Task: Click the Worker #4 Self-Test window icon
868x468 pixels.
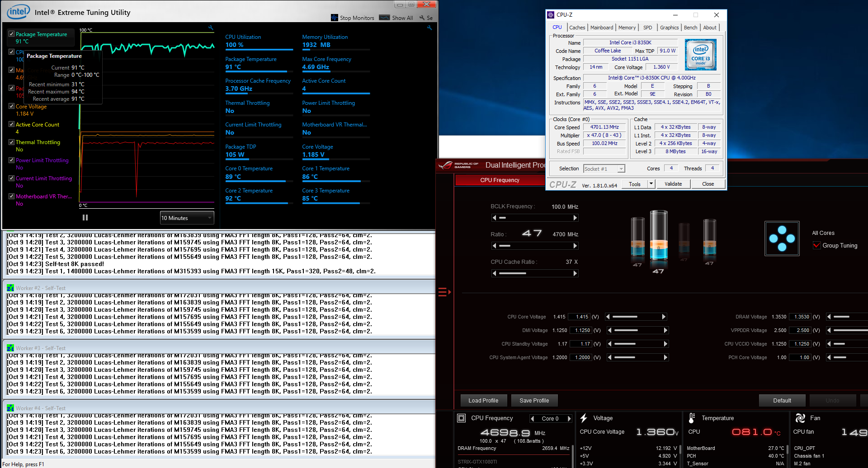Action: [10, 408]
